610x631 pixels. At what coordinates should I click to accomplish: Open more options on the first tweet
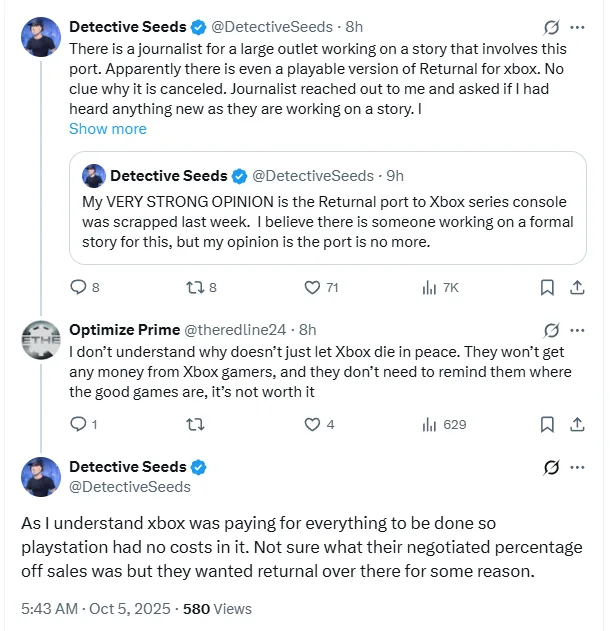coord(577,27)
